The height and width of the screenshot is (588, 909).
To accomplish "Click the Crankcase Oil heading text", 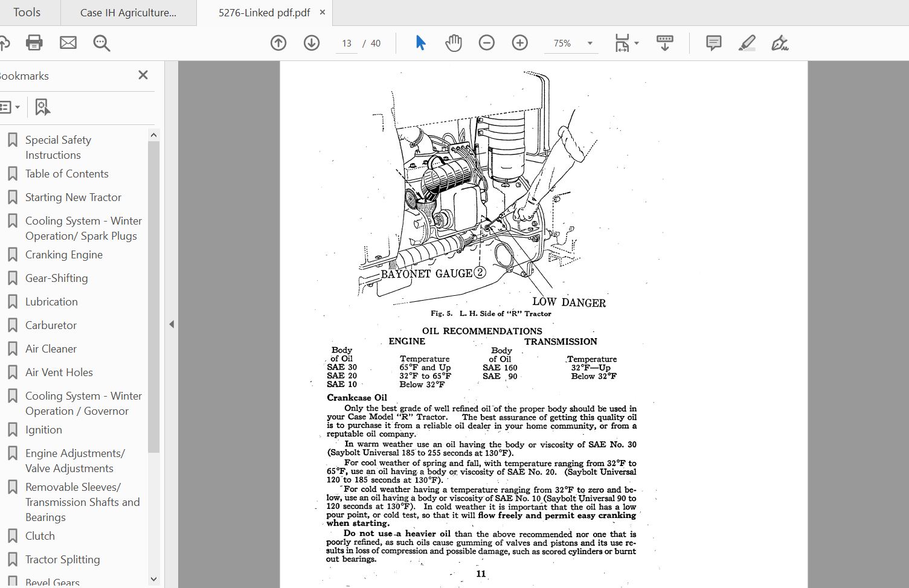I will (x=357, y=398).
